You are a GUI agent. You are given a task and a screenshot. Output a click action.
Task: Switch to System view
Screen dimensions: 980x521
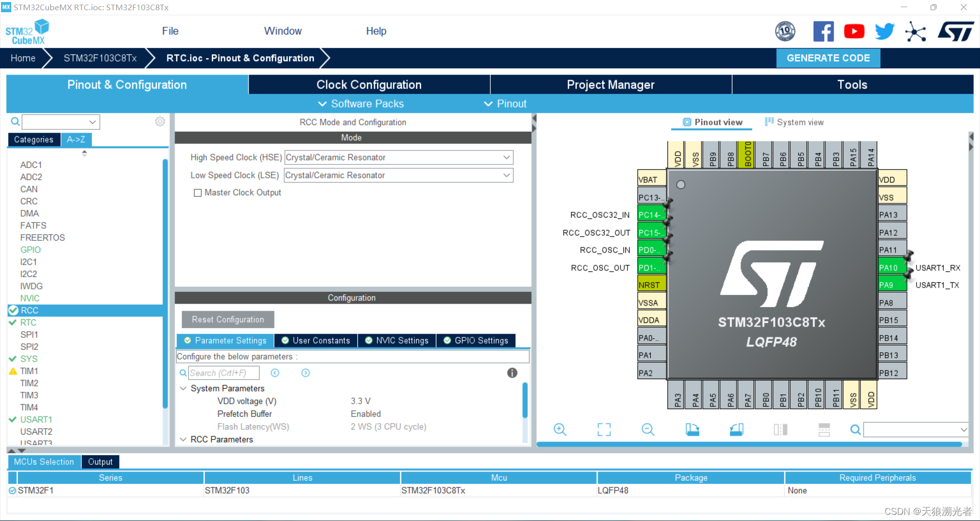(794, 122)
